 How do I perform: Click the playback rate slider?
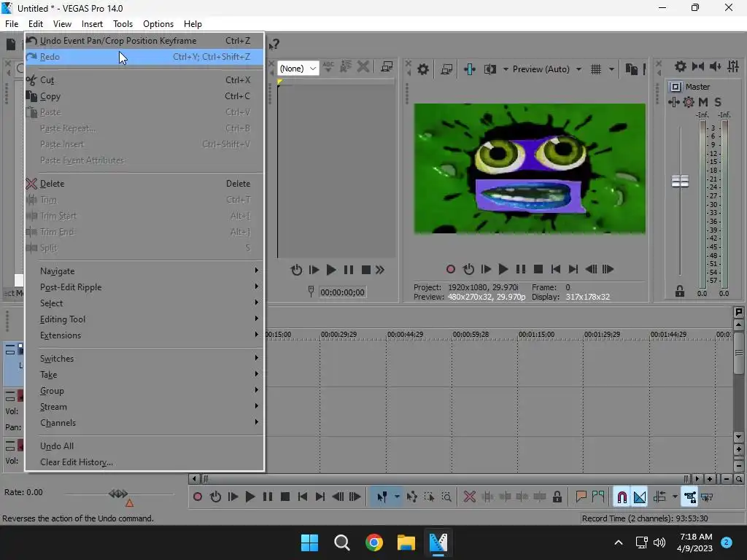tap(118, 494)
